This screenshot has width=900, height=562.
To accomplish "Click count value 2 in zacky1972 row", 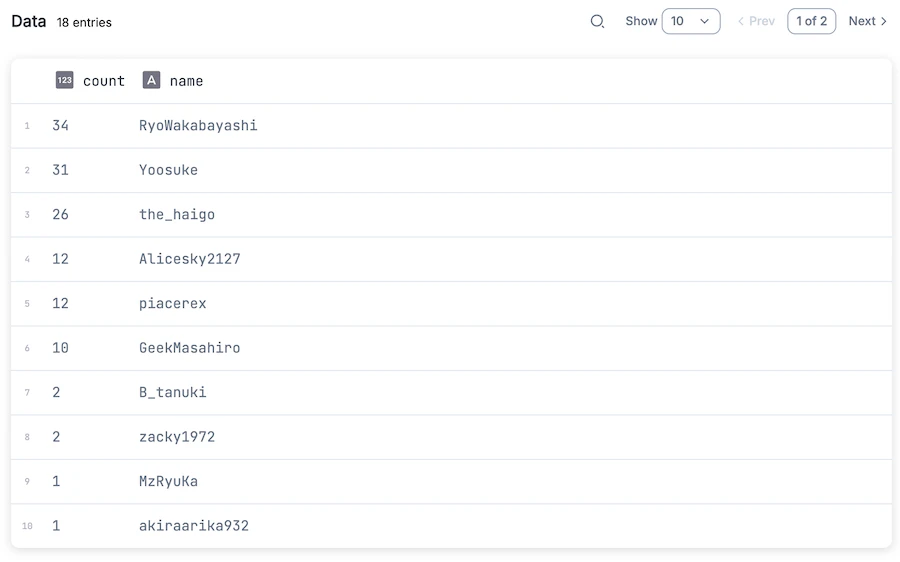I will click(x=56, y=437).
